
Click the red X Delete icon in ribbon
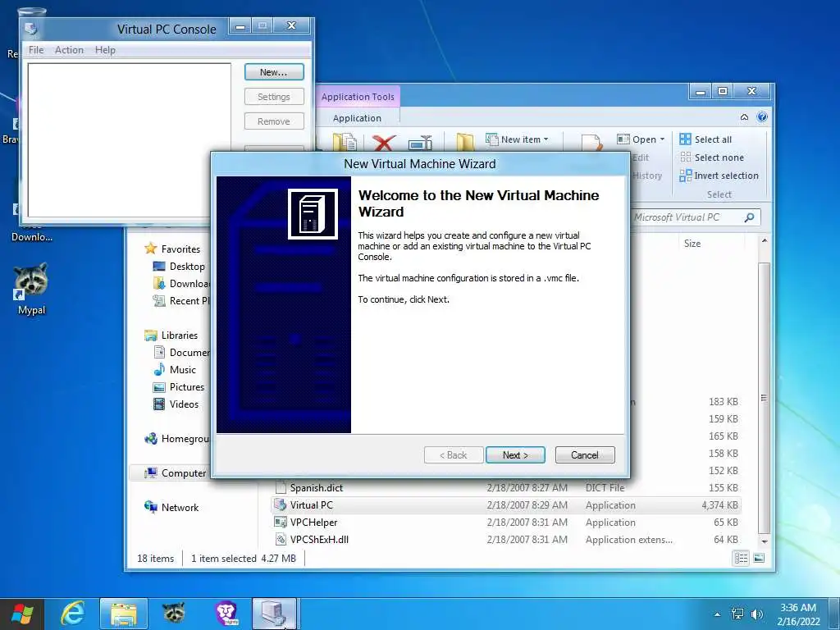384,143
